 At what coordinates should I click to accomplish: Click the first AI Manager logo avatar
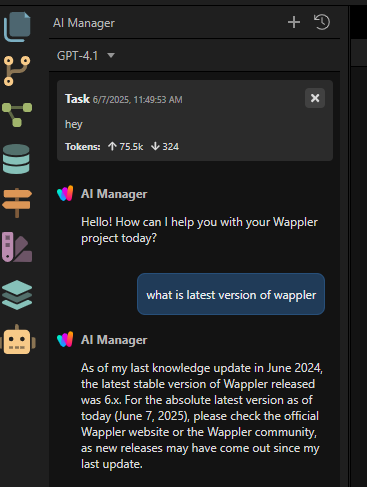(x=65, y=193)
